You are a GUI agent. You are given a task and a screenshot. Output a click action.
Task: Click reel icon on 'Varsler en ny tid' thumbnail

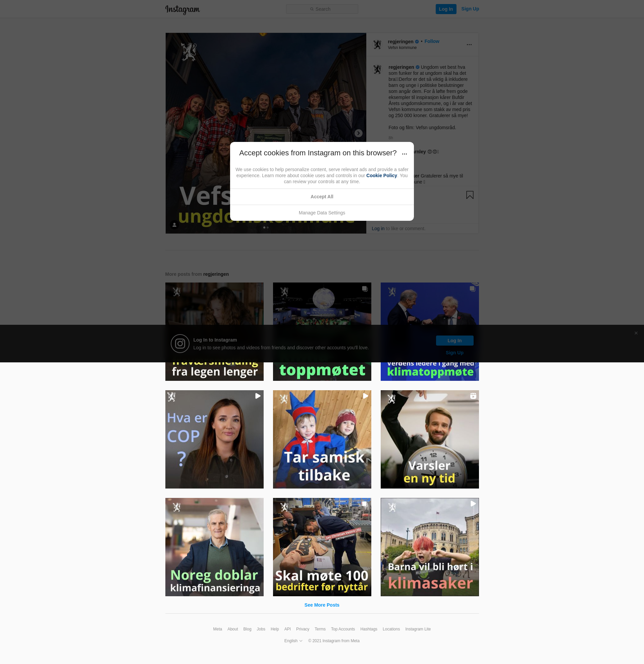473,396
